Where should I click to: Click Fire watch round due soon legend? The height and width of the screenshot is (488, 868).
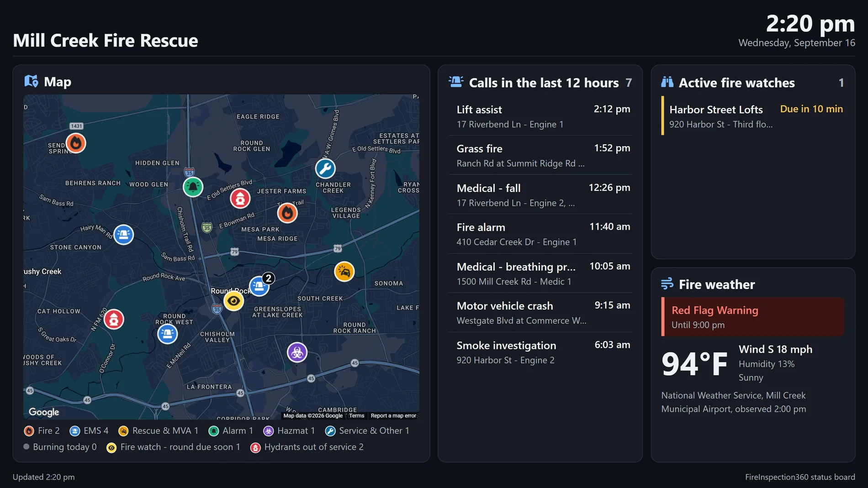point(173,447)
